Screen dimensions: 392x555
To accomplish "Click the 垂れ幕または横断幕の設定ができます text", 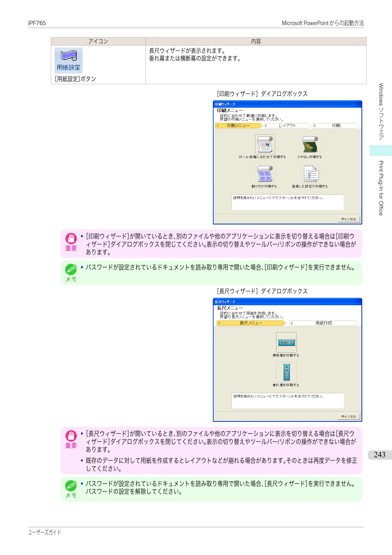I will coord(195,58).
